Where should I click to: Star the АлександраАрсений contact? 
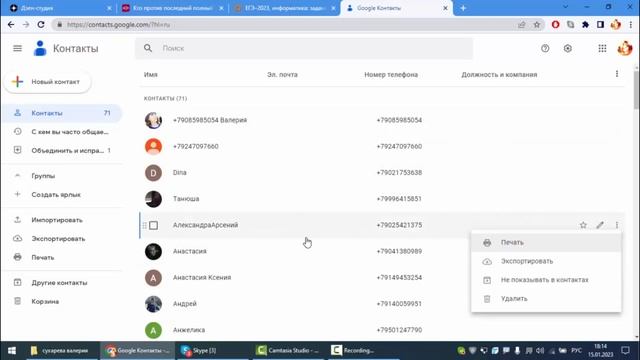[583, 225]
